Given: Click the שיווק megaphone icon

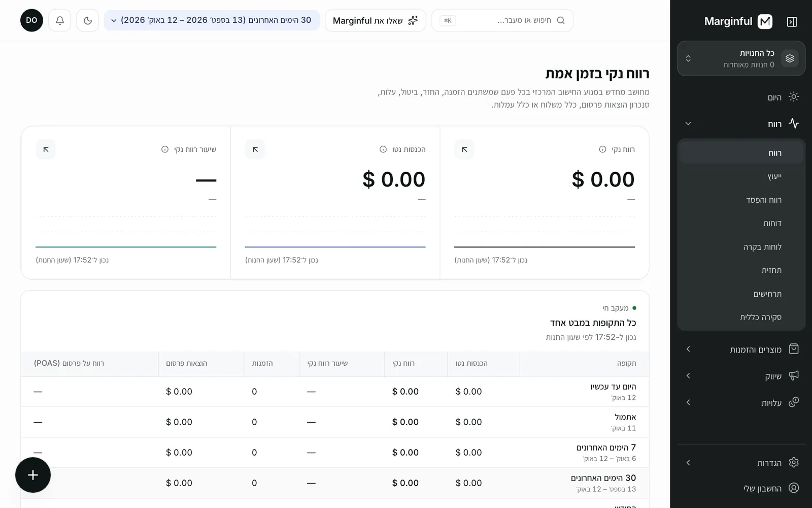Looking at the screenshot, I should tap(794, 376).
